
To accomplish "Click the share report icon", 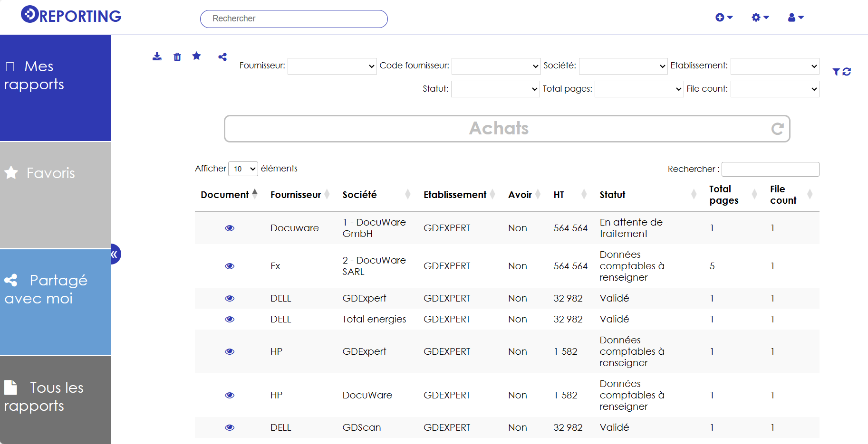I will point(222,57).
